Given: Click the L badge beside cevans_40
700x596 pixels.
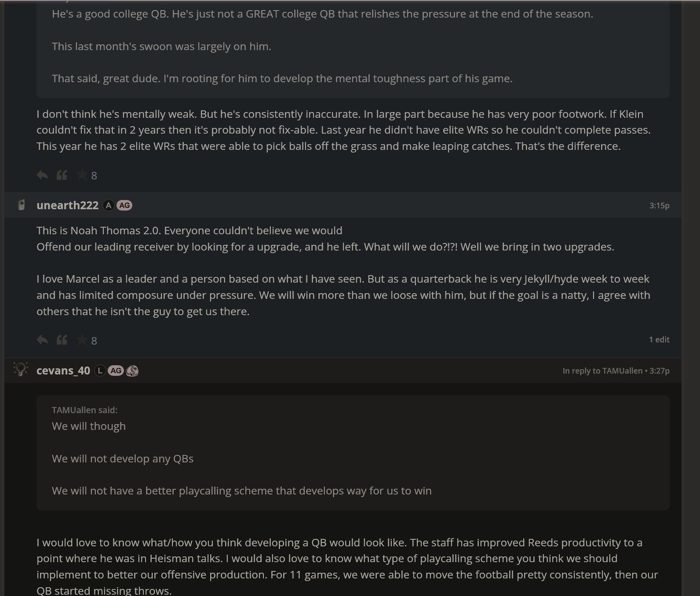Looking at the screenshot, I should tap(100, 371).
